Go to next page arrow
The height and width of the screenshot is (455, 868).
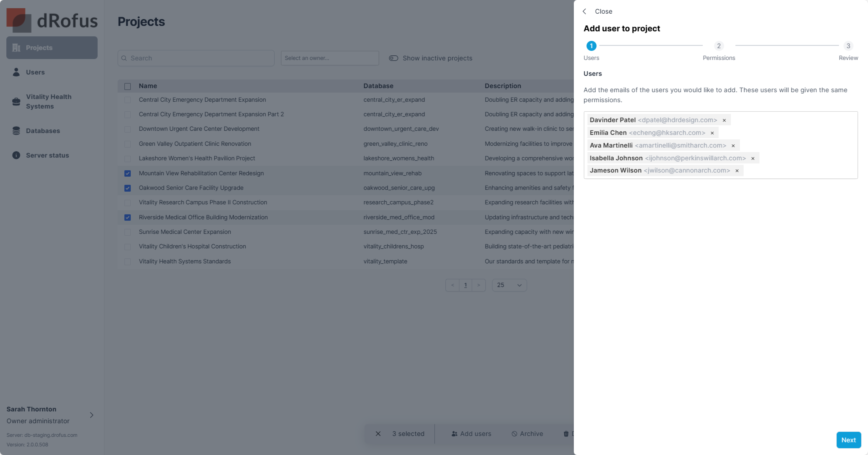point(478,285)
